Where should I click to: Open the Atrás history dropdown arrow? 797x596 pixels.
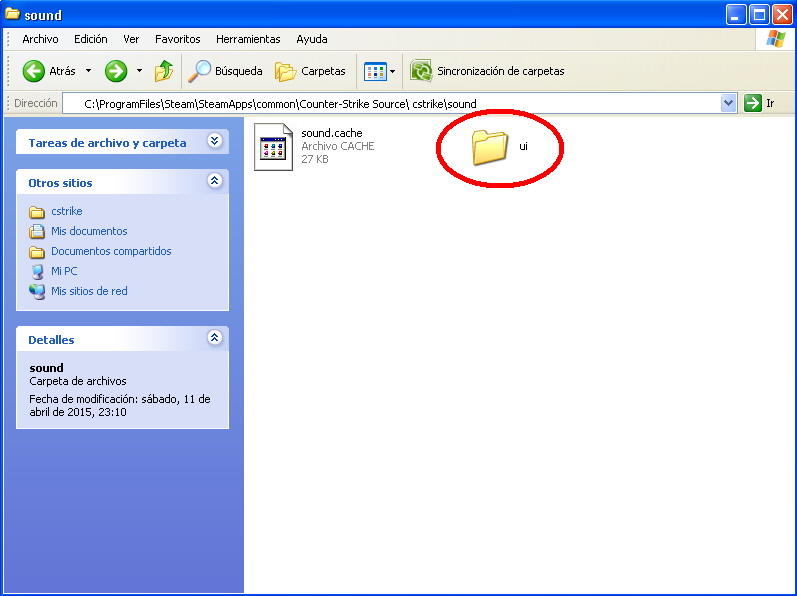(88, 71)
